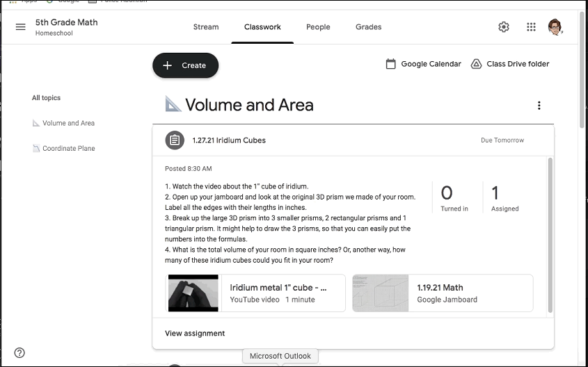Click the Google Calendar icon

coord(391,64)
